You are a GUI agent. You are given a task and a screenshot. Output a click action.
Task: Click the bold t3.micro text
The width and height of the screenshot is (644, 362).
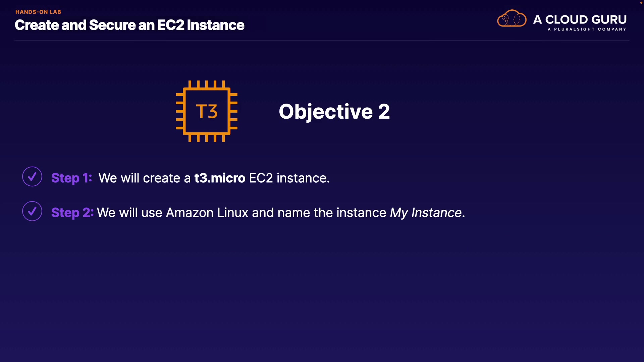(x=220, y=178)
